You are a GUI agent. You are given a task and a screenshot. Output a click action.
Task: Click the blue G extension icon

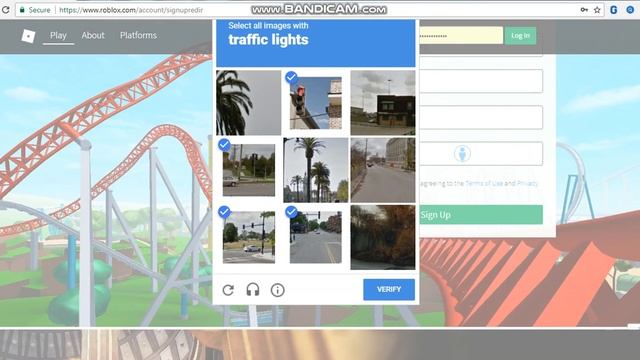pyautogui.click(x=613, y=10)
